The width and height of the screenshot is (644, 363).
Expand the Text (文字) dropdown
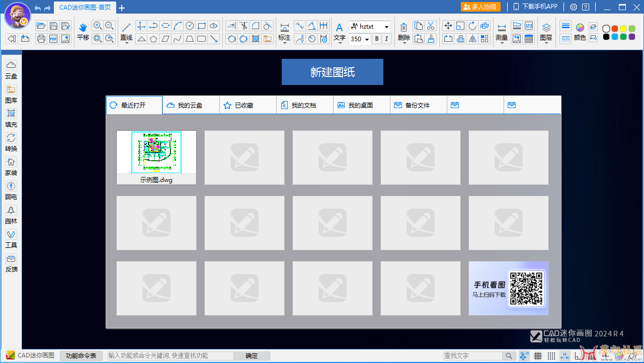click(340, 43)
